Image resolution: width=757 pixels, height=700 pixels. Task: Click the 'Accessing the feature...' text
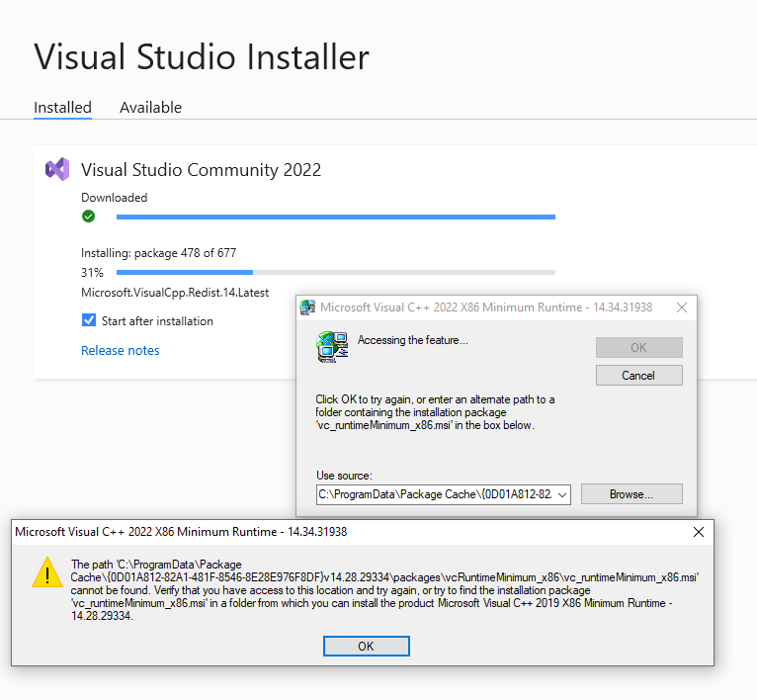(413, 340)
